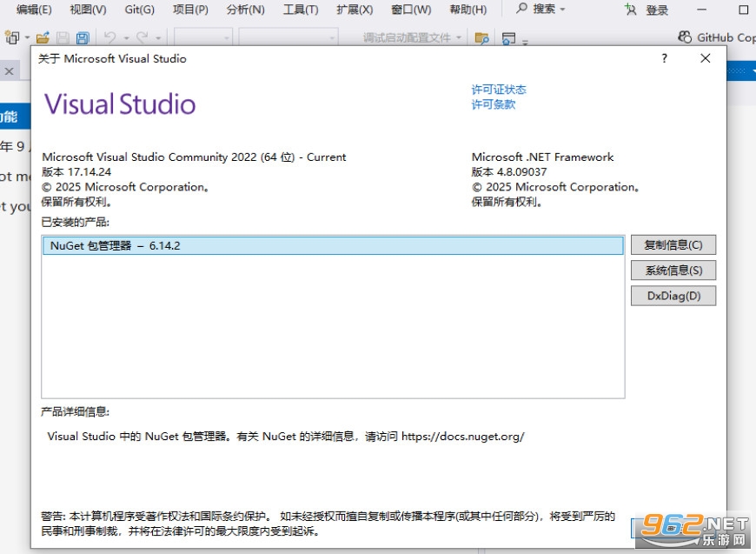Viewport: 756px width, 554px height.
Task: Open the 调试启动配置文件 dropdown
Action: coord(412,37)
